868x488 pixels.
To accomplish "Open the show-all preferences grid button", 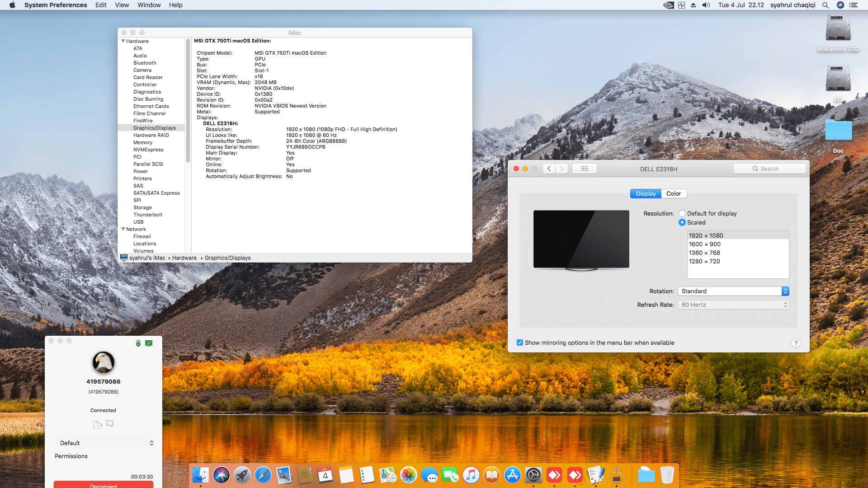I will [x=584, y=169].
